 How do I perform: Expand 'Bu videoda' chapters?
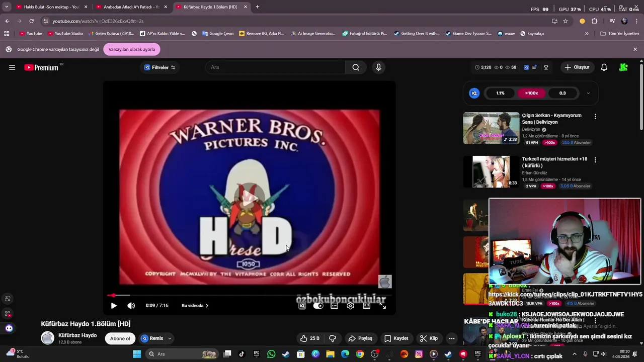(x=195, y=306)
